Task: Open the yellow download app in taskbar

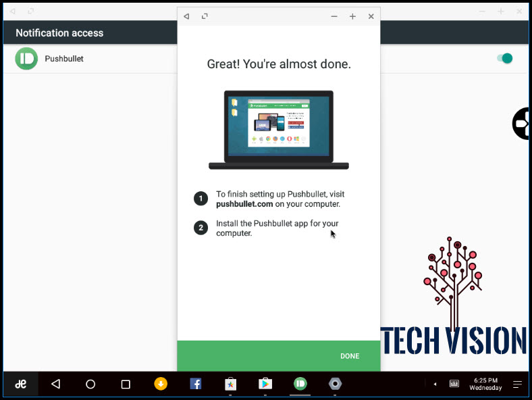Action: point(161,384)
